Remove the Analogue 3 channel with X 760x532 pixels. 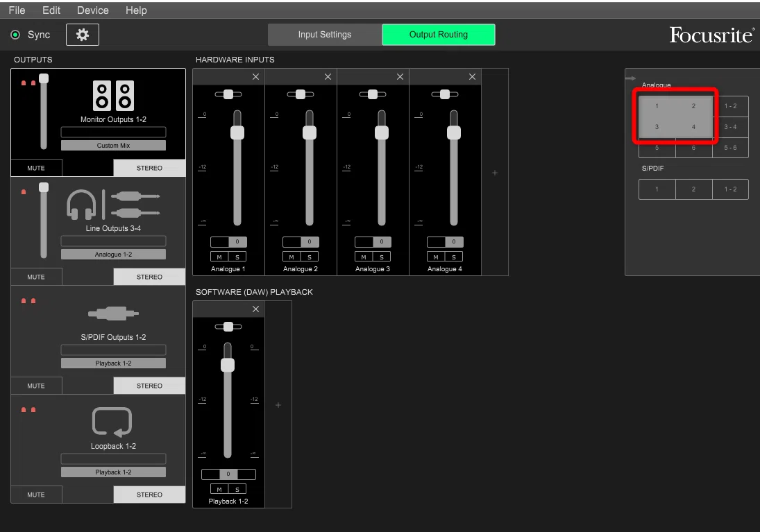(x=400, y=76)
